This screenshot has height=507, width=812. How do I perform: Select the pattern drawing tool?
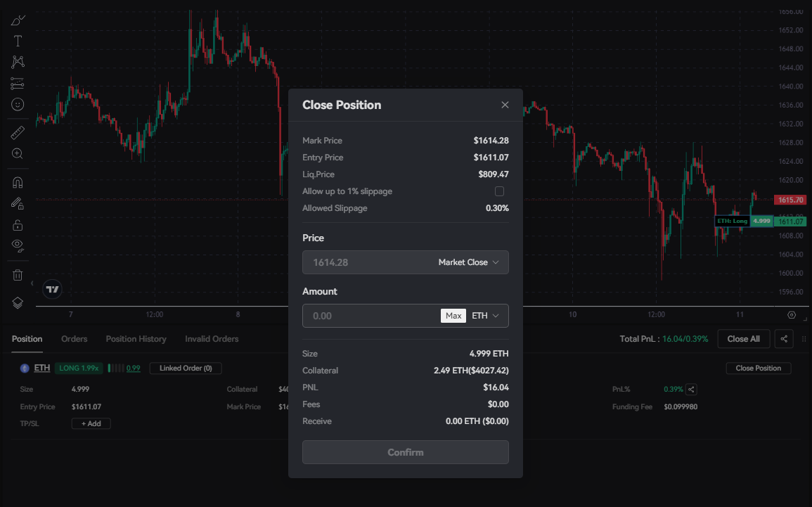(x=18, y=62)
